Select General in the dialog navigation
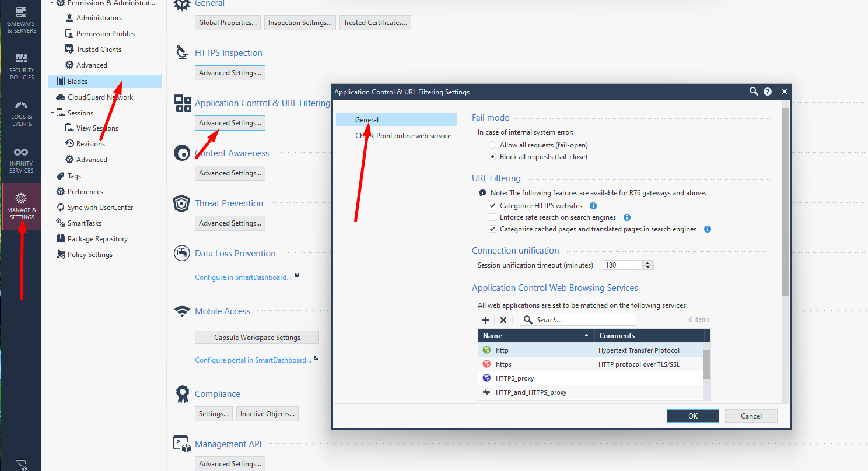 coord(397,120)
